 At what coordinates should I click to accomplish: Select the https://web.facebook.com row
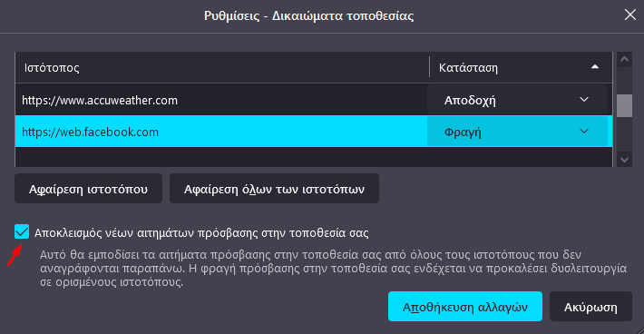click(314, 132)
